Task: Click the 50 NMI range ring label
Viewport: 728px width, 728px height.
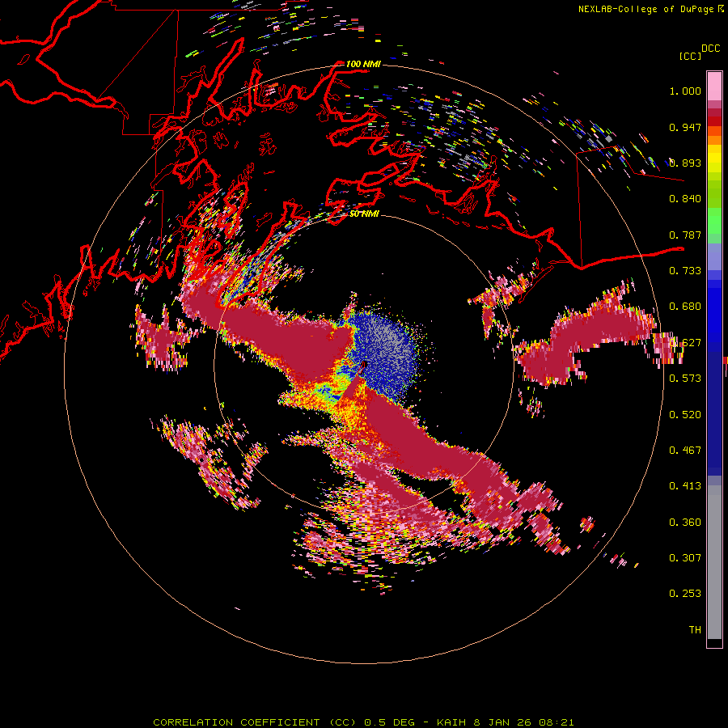Action: 365,214
